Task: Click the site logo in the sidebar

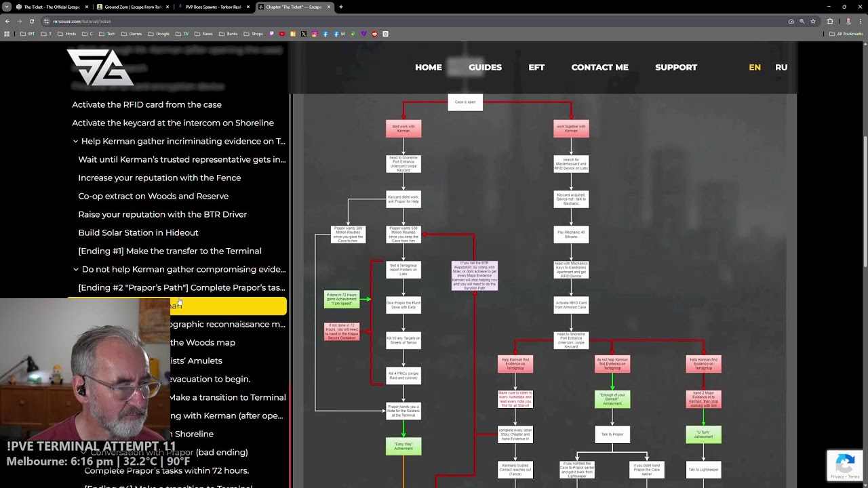Action: [x=100, y=67]
